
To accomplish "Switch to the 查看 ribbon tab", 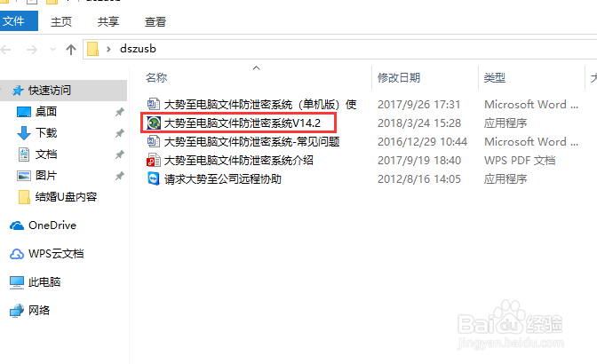I will pyautogui.click(x=155, y=21).
